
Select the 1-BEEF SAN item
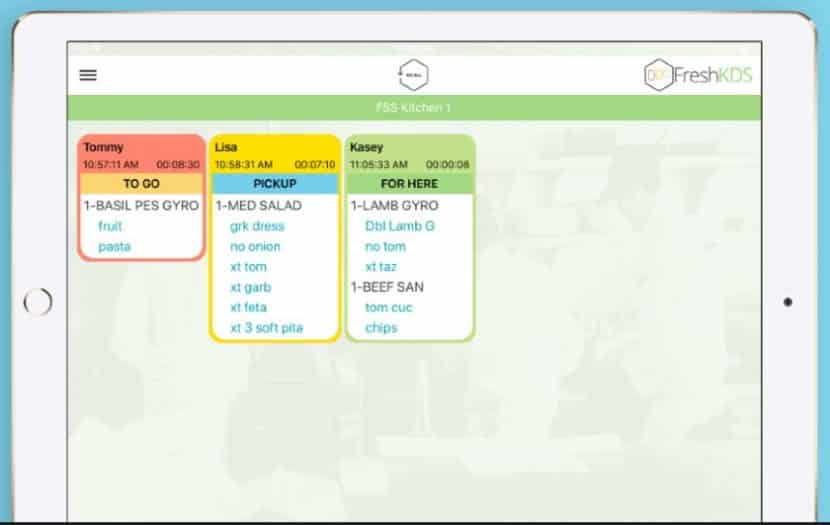click(387, 287)
